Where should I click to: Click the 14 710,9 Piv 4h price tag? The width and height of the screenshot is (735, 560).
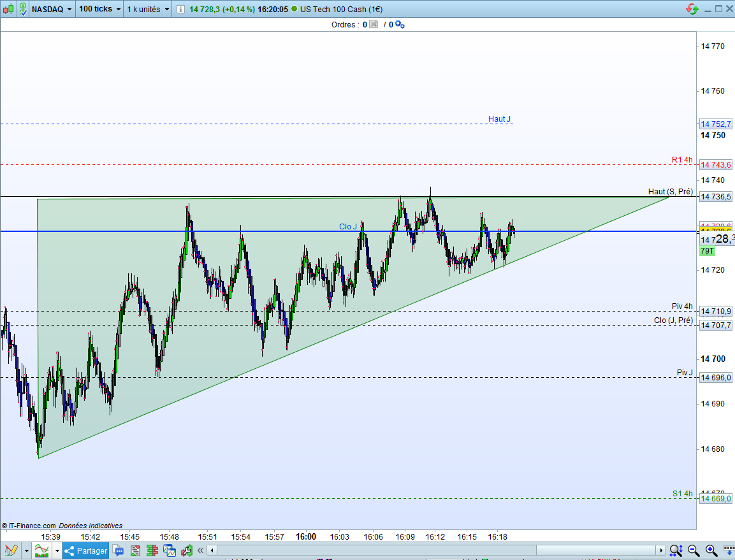point(715,311)
